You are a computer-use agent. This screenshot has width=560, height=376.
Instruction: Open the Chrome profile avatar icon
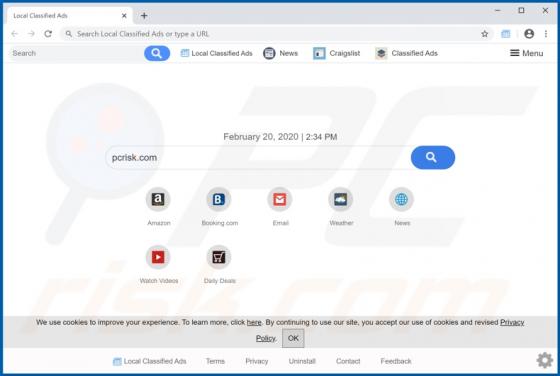point(529,34)
